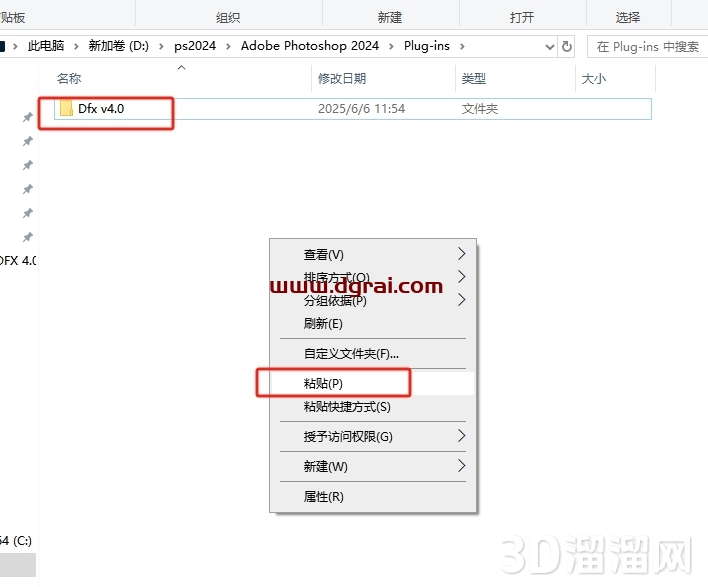Open 授予访问权限(G) submenu

(373, 437)
